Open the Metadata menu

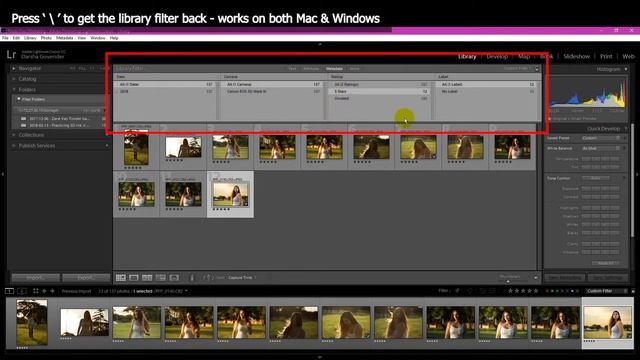(x=64, y=38)
